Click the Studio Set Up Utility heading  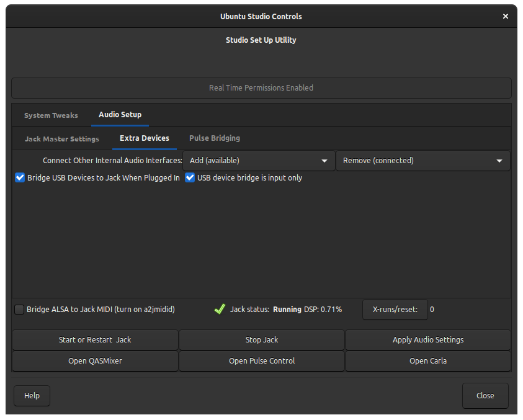(x=261, y=40)
